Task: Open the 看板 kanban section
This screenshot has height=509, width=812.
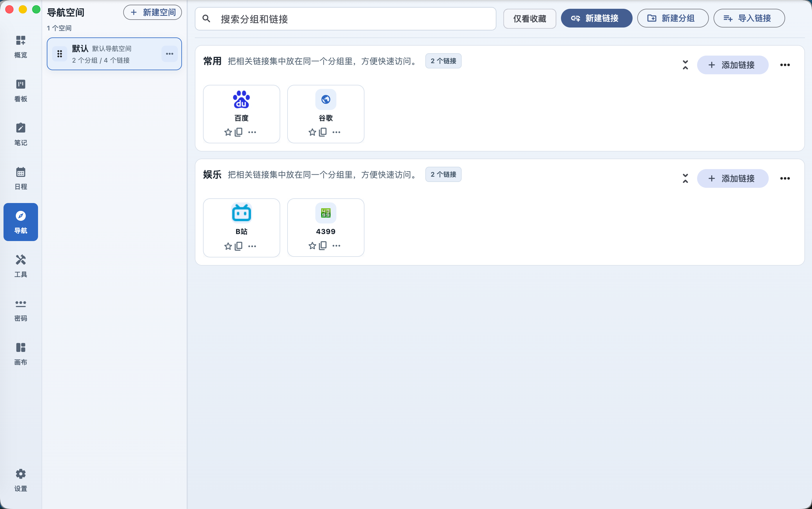Action: [20, 91]
